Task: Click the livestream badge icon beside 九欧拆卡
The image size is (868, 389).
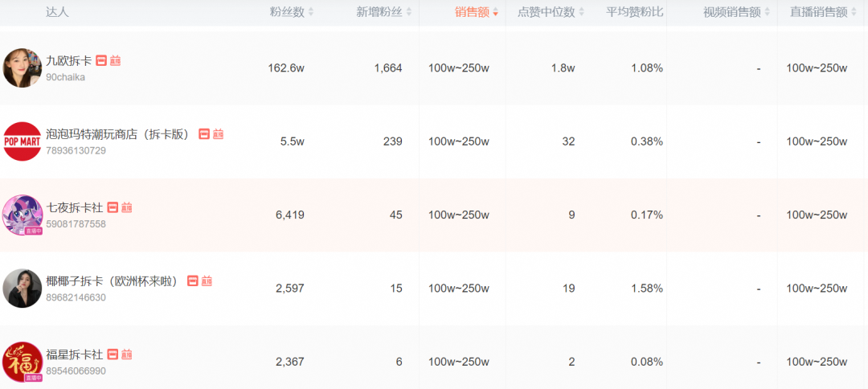Action: click(x=115, y=61)
